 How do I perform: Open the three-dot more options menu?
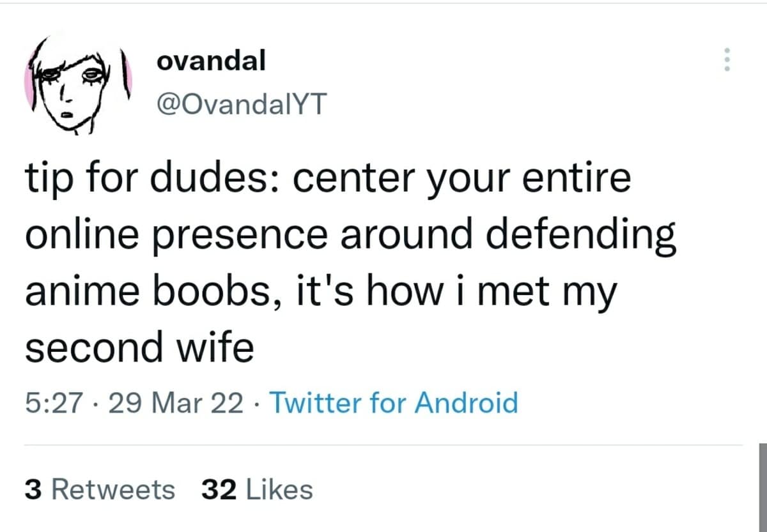tap(726, 60)
